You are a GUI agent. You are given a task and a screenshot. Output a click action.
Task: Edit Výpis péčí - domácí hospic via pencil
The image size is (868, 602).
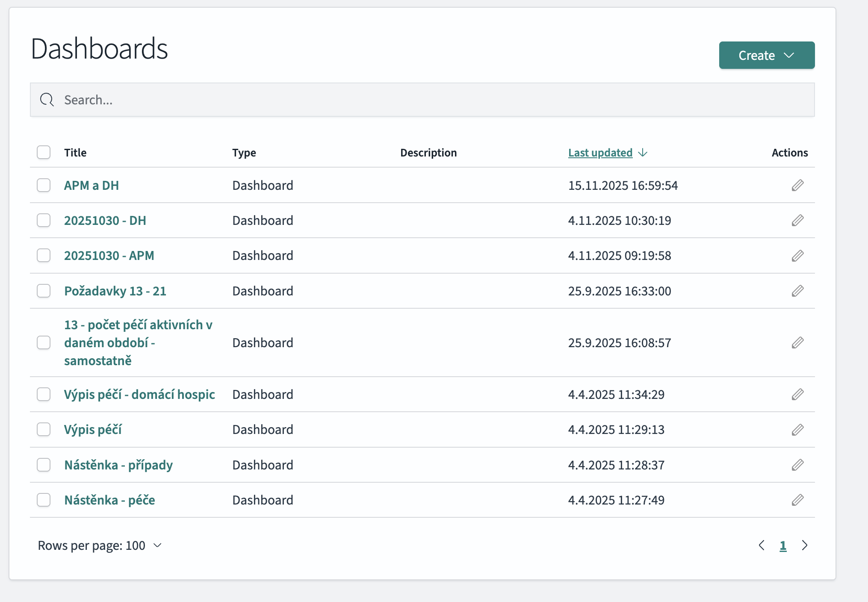coord(797,394)
